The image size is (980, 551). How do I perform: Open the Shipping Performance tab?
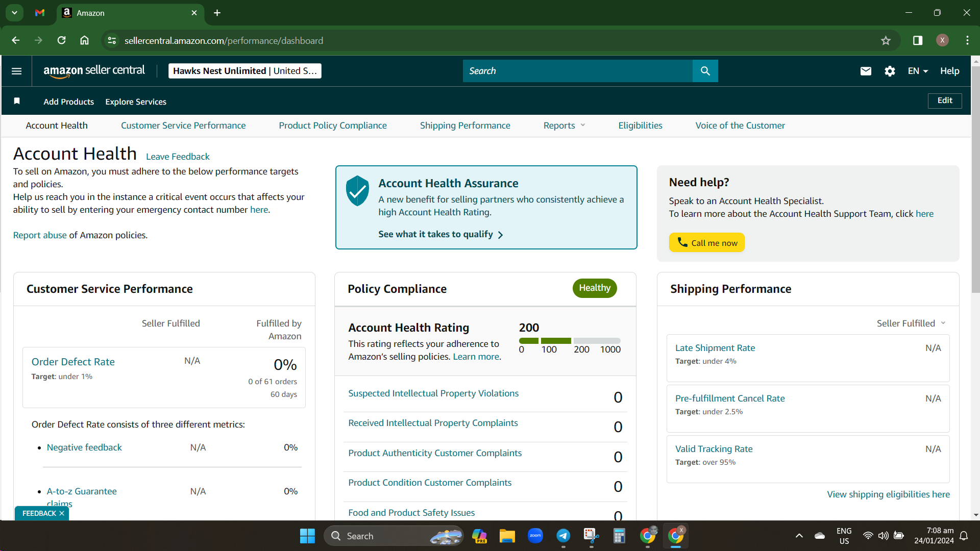465,126
